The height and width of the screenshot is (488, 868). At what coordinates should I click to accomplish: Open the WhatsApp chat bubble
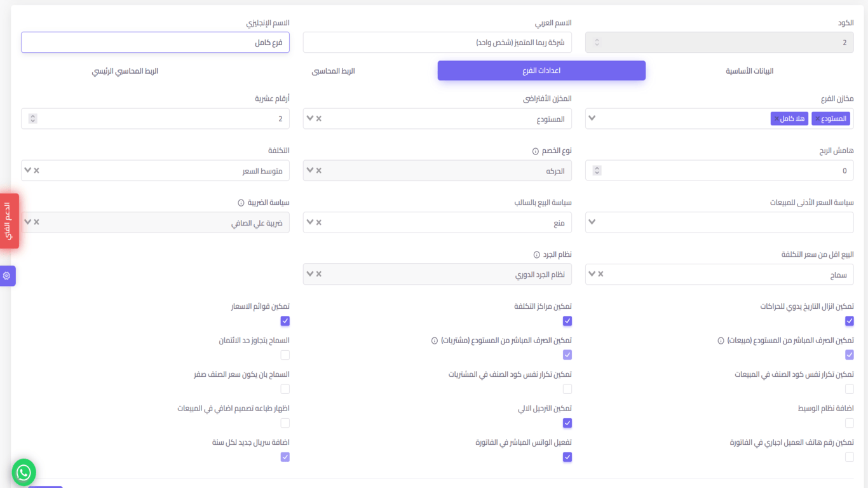tap(24, 472)
